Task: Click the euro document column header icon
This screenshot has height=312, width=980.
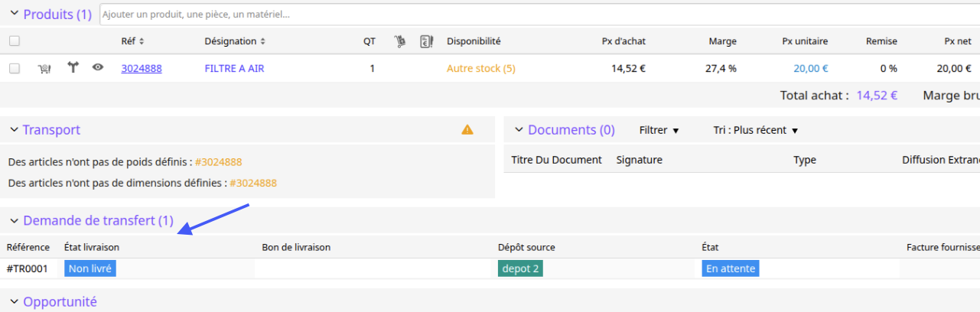Action: (426, 41)
